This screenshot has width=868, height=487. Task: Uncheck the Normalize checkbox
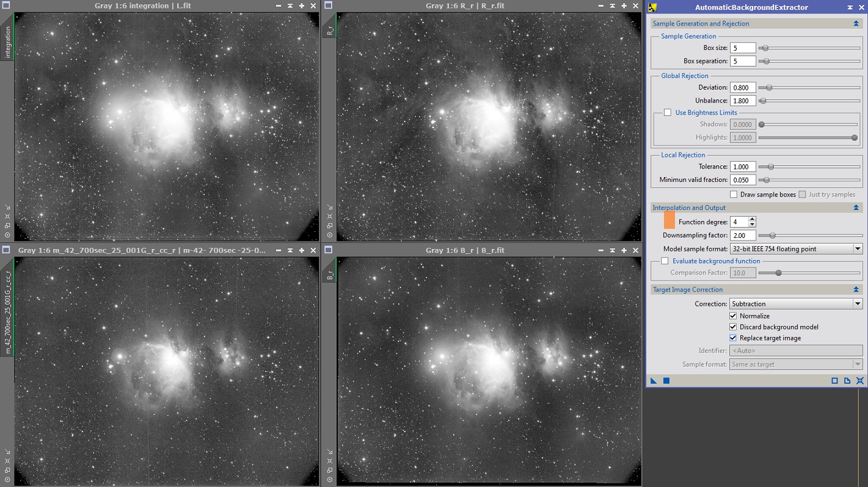pos(734,316)
